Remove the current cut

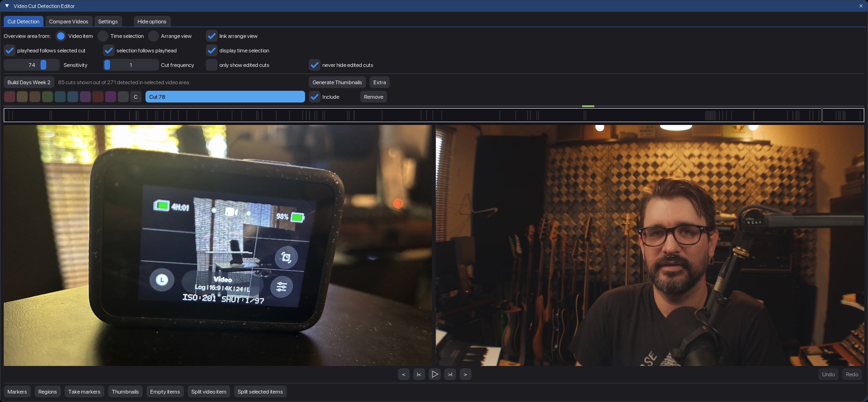point(373,97)
